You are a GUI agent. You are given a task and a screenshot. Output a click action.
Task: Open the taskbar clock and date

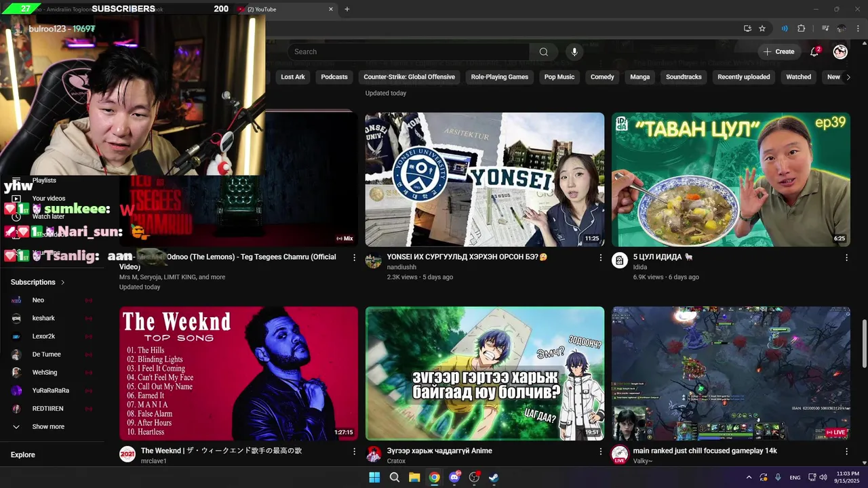(x=848, y=477)
